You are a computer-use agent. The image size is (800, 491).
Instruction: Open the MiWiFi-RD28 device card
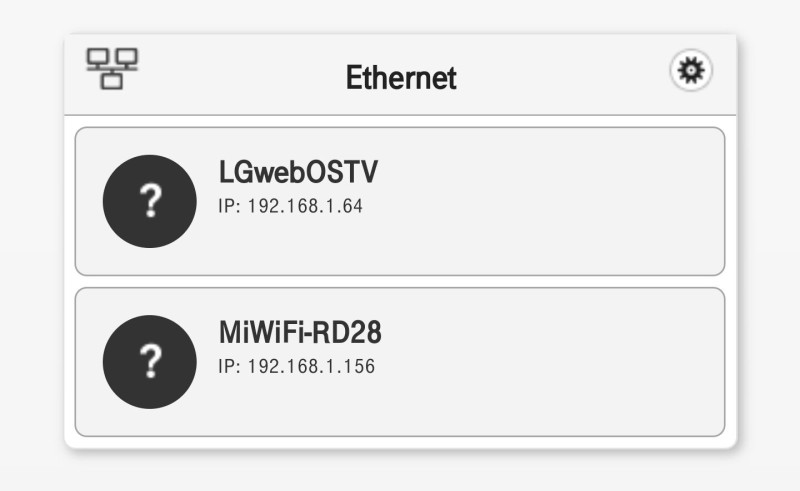point(400,362)
